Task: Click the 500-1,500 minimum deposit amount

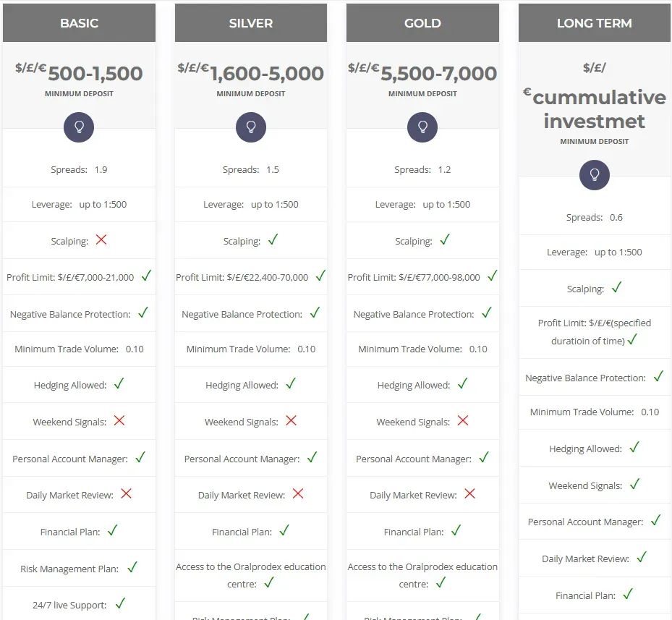Action: coord(95,74)
